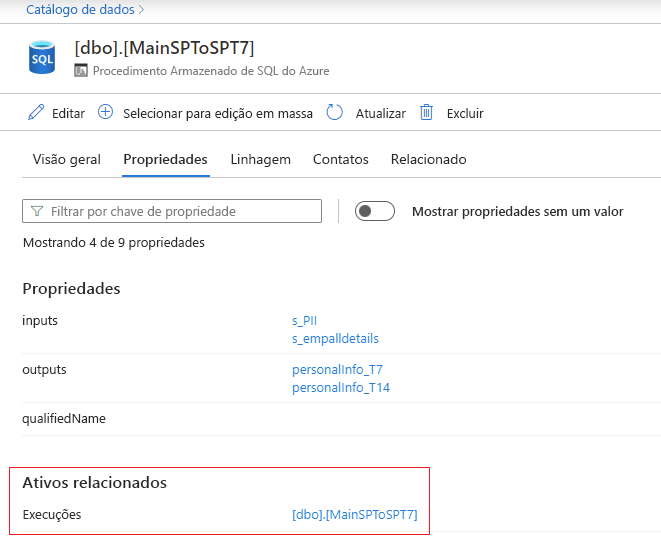Click the pencil Editar icon
Image resolution: width=661 pixels, height=539 pixels.
point(36,113)
